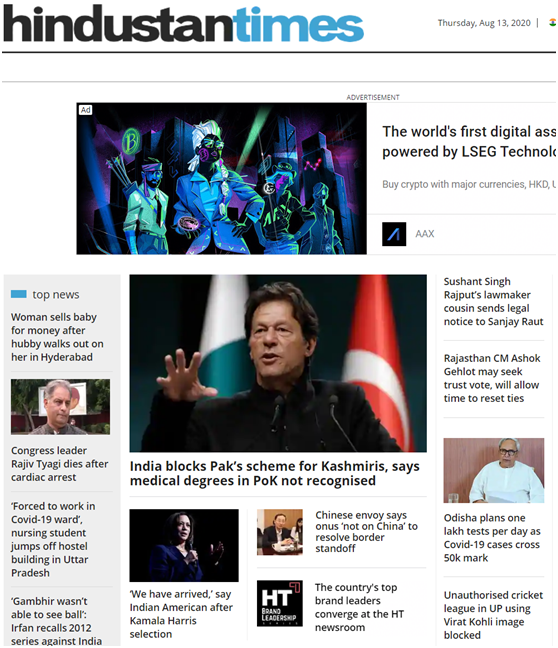Screen dimensions: 558x648
Task: Click the Hindustan Times logo
Action: pos(183,24)
